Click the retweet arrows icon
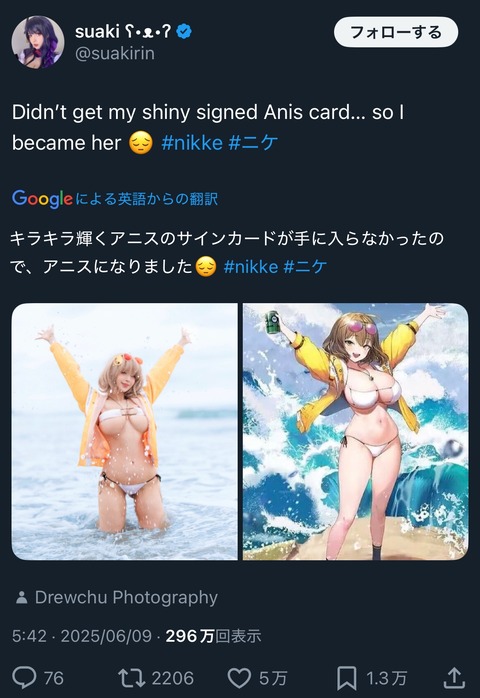 coord(132,678)
